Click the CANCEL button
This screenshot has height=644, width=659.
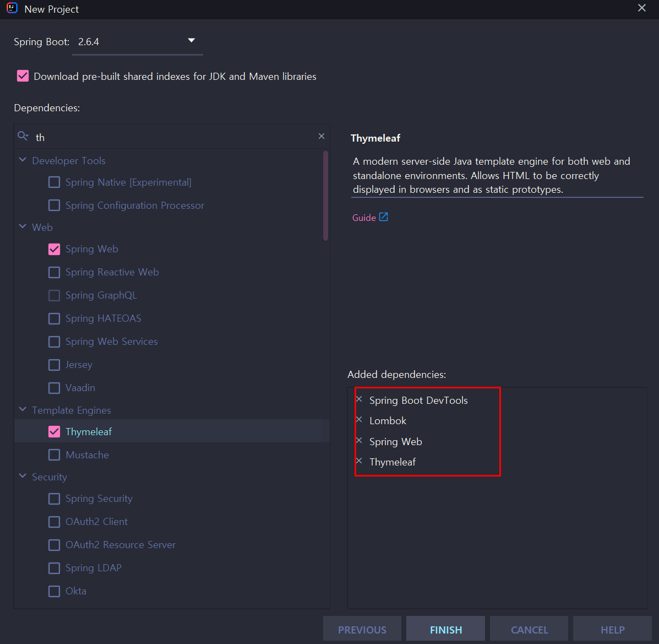coord(529,630)
